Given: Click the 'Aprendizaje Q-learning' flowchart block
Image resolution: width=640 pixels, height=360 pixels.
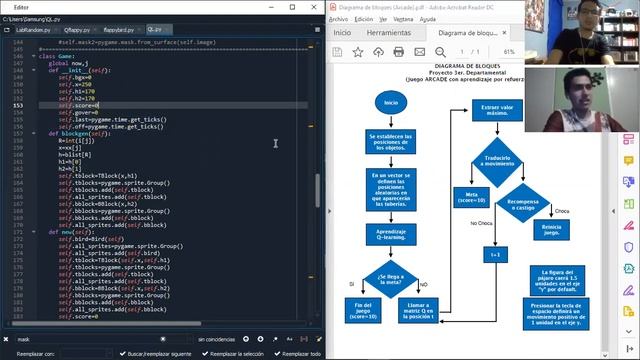Looking at the screenshot, I should pos(391,234).
